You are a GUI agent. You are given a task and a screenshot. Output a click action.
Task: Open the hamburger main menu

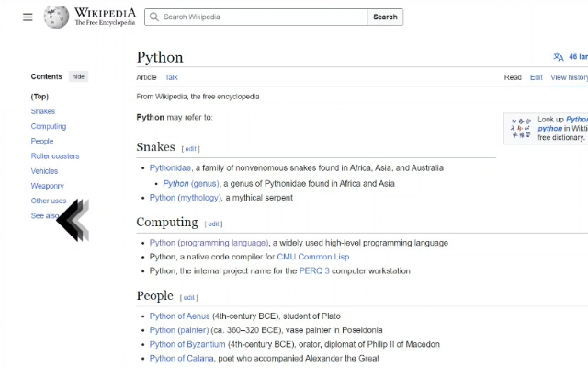(x=28, y=17)
